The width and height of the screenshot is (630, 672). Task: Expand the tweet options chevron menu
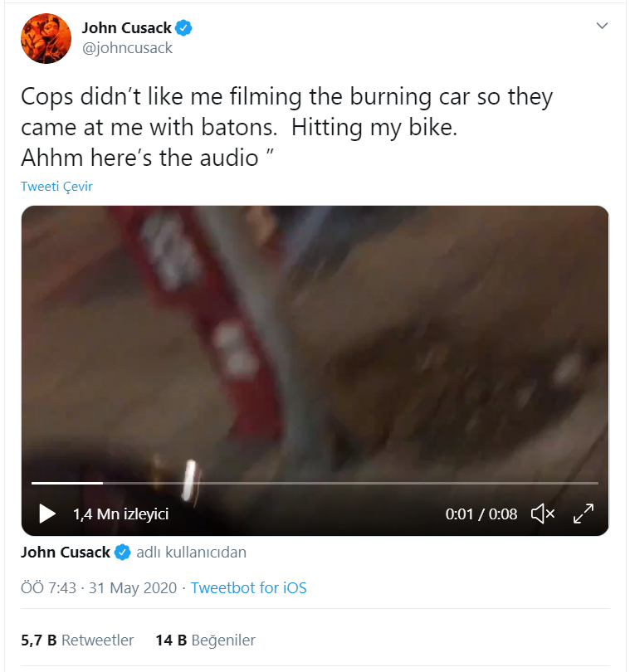(603, 27)
